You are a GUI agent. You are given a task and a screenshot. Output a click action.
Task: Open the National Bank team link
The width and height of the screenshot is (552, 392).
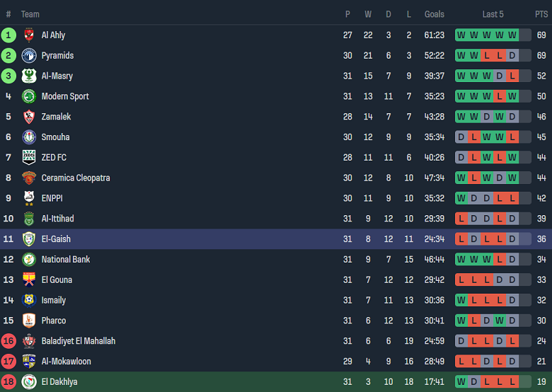pyautogui.click(x=66, y=260)
